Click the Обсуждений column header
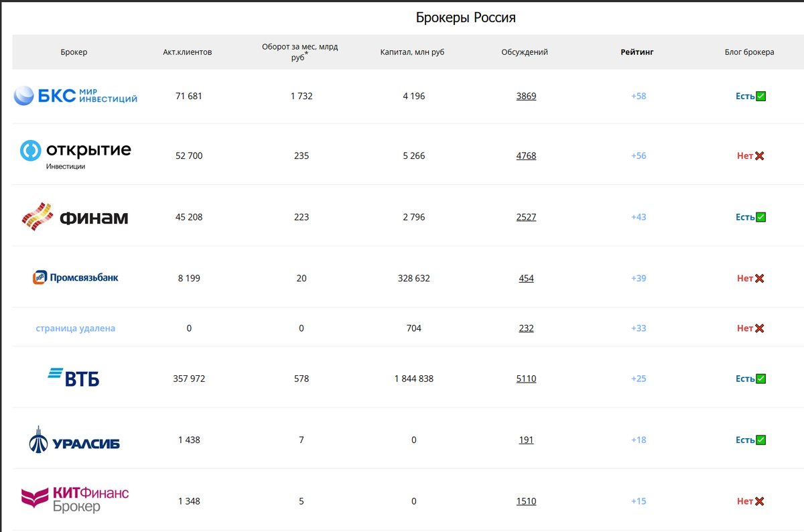Image resolution: width=804 pixels, height=532 pixels. [525, 52]
